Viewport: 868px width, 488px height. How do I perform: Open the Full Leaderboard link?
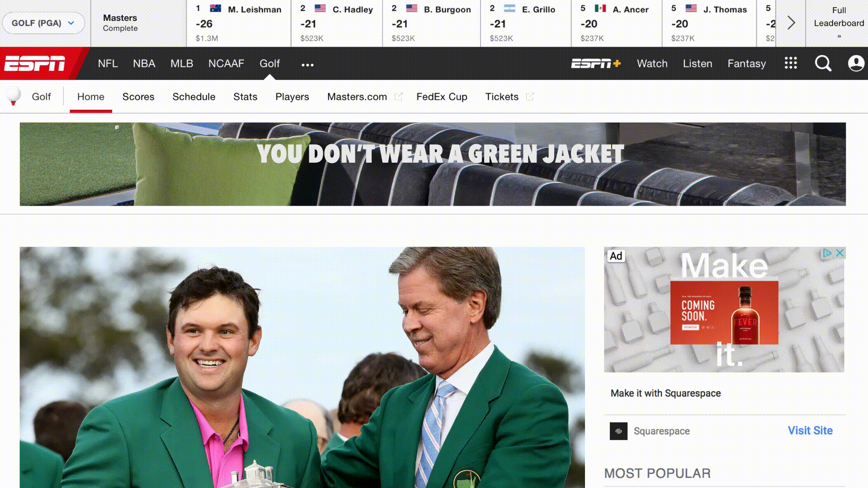[839, 23]
